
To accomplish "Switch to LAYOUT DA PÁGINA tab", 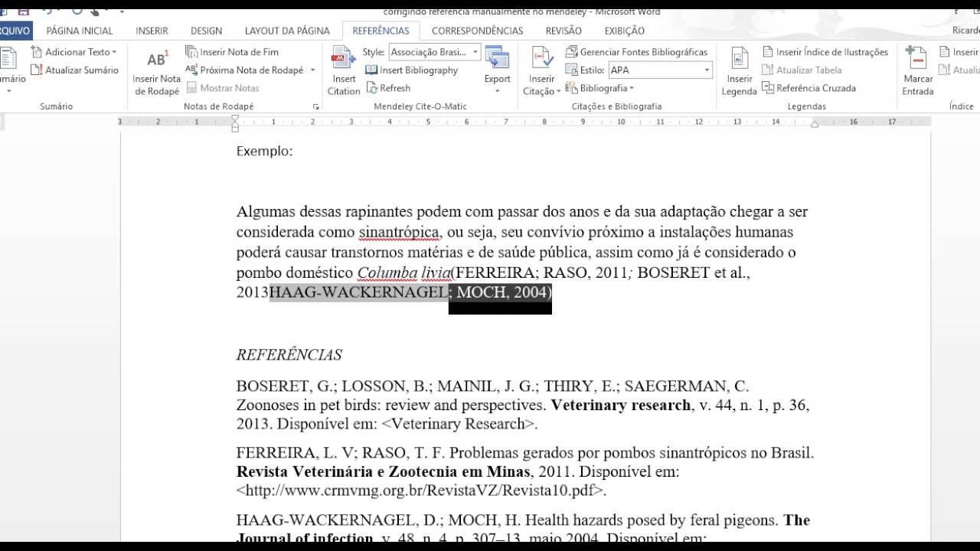I will pyautogui.click(x=287, y=31).
